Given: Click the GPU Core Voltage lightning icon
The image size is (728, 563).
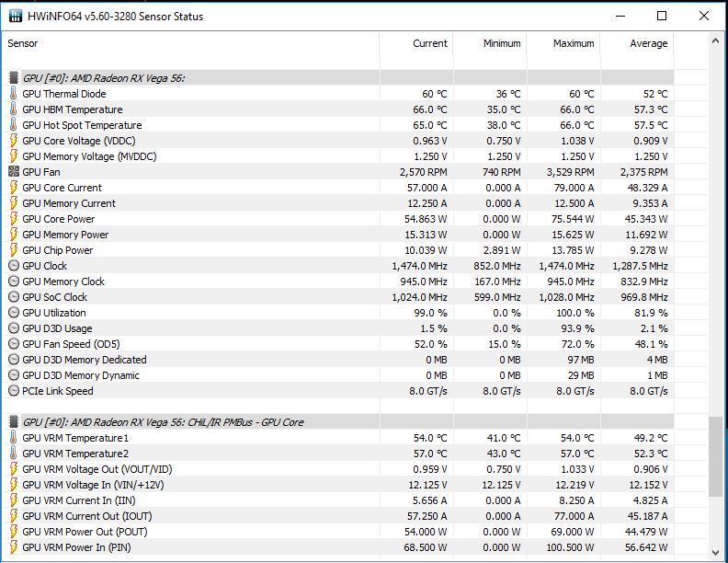Looking at the screenshot, I should point(14,141).
